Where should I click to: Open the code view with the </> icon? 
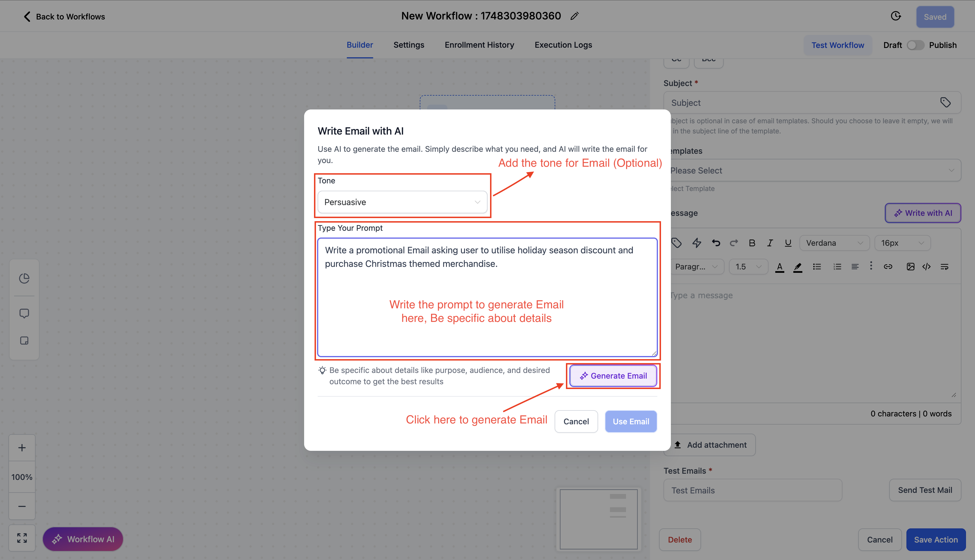tap(926, 267)
